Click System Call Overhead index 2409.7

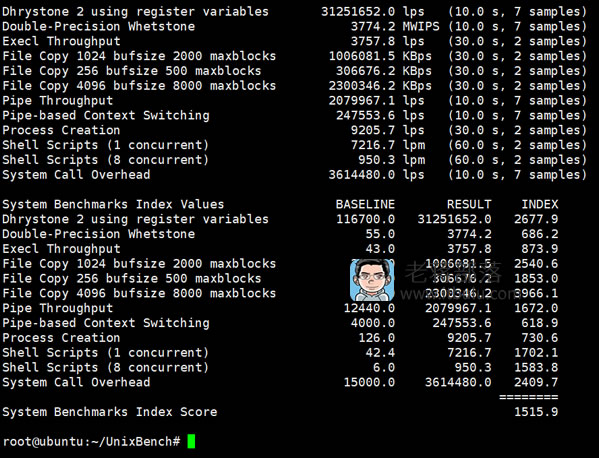(536, 382)
